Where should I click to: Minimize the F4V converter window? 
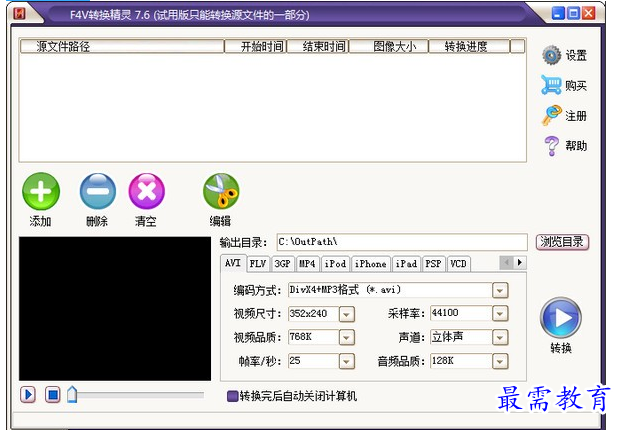(558, 14)
